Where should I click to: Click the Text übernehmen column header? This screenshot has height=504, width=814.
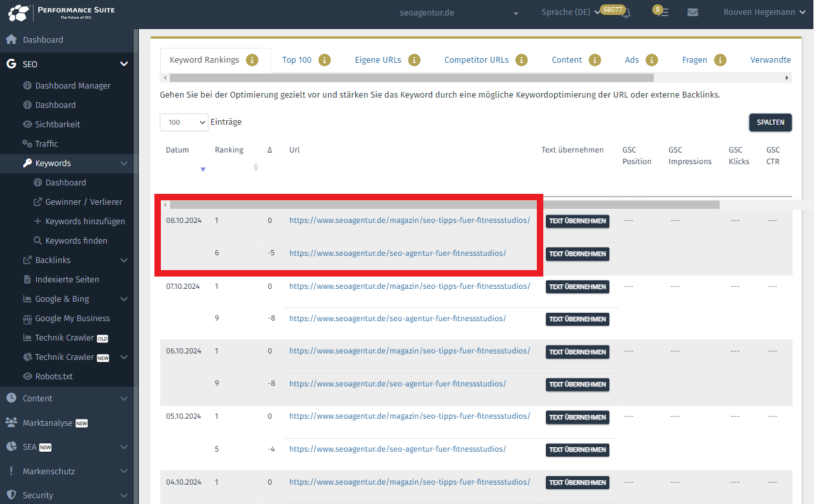(x=572, y=150)
